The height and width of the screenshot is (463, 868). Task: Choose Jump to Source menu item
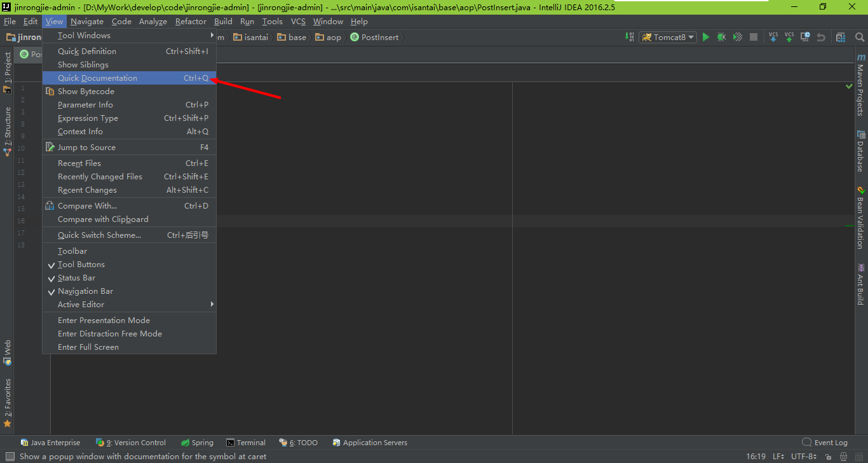point(130,148)
